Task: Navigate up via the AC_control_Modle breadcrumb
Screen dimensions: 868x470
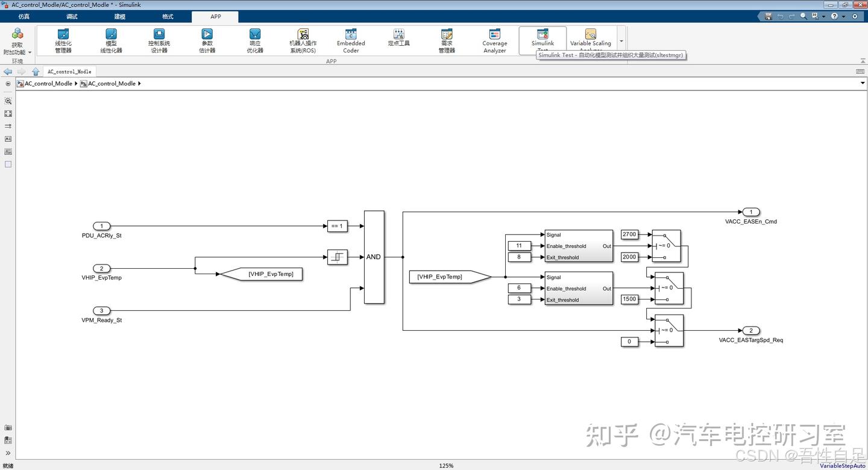Action: coord(47,83)
